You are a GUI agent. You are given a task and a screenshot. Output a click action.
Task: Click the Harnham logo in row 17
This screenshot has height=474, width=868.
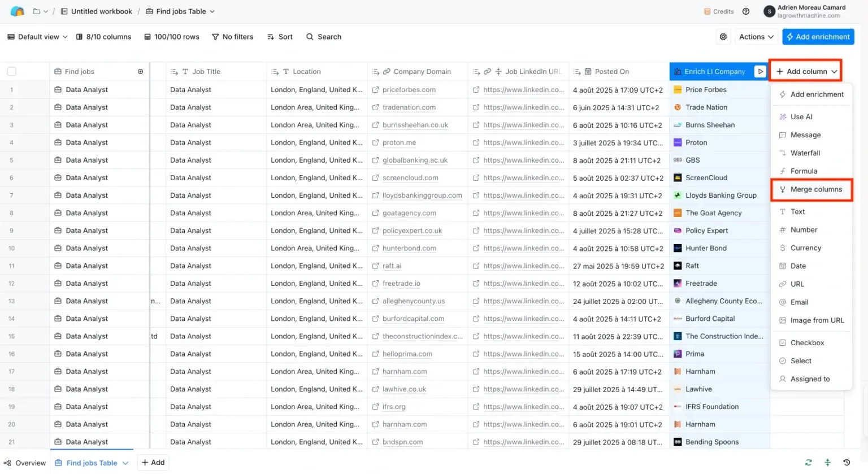pyautogui.click(x=678, y=372)
